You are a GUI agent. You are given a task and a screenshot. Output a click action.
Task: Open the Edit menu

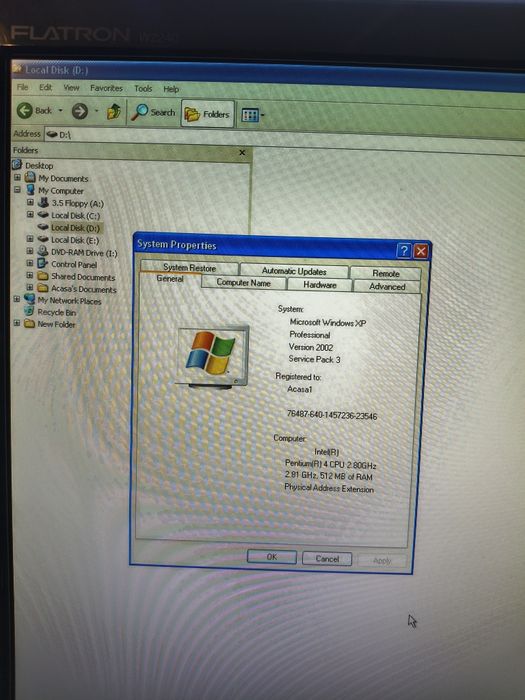pos(46,88)
